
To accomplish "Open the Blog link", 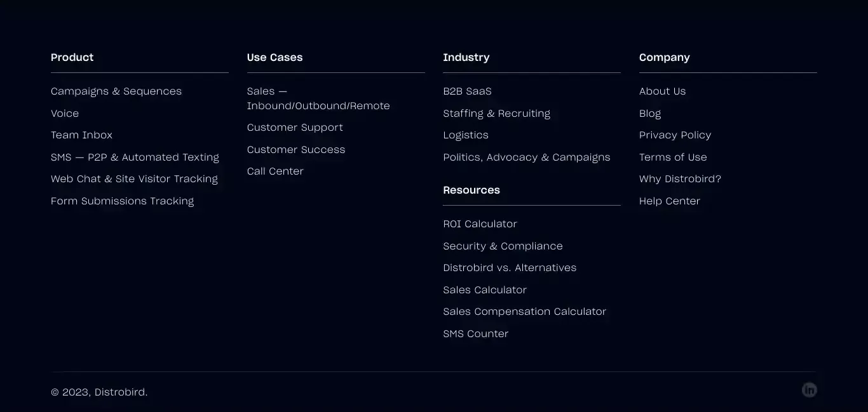I will pyautogui.click(x=650, y=114).
